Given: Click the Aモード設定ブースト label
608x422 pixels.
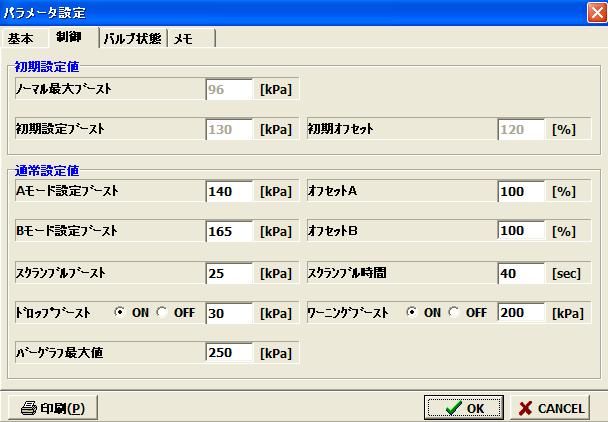Looking at the screenshot, I should 67,191.
